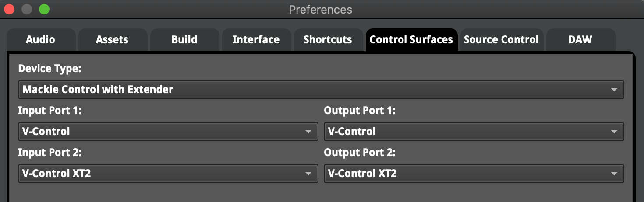
Task: Open the Input Port 1 dropdown
Action: pos(168,131)
